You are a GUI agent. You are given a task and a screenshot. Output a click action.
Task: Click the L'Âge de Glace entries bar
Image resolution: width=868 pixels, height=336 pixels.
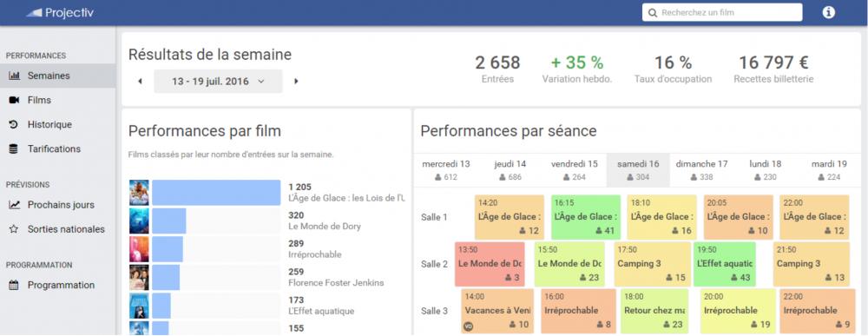point(216,193)
